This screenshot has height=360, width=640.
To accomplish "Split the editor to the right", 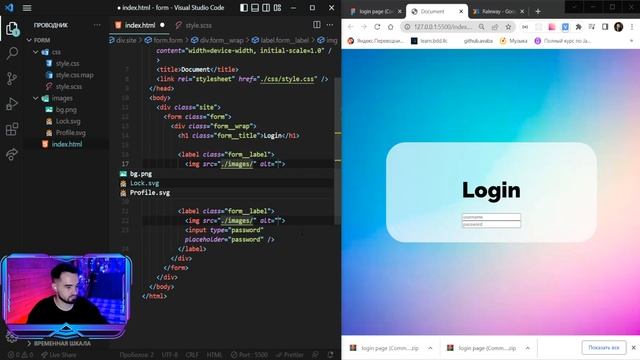I will point(317,25).
